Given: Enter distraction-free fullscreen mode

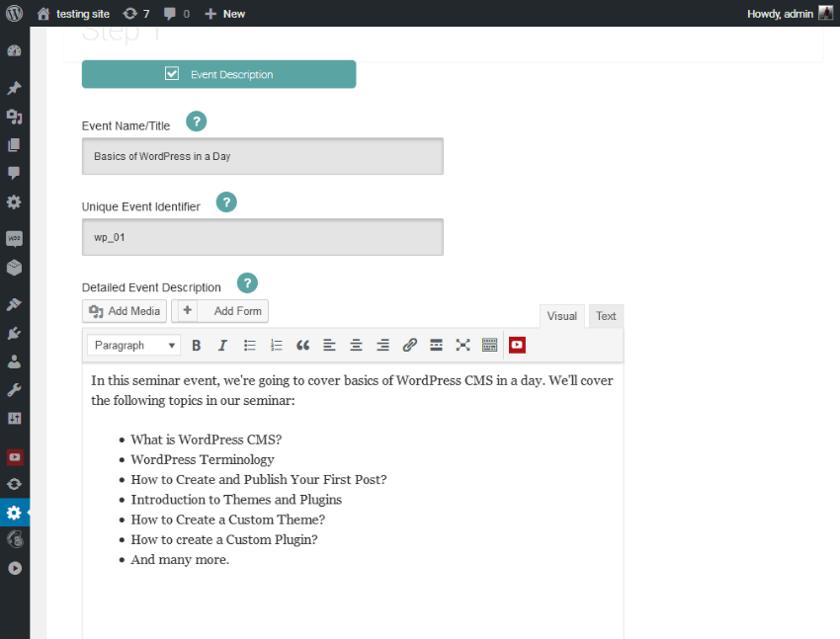Looking at the screenshot, I should click(x=462, y=346).
